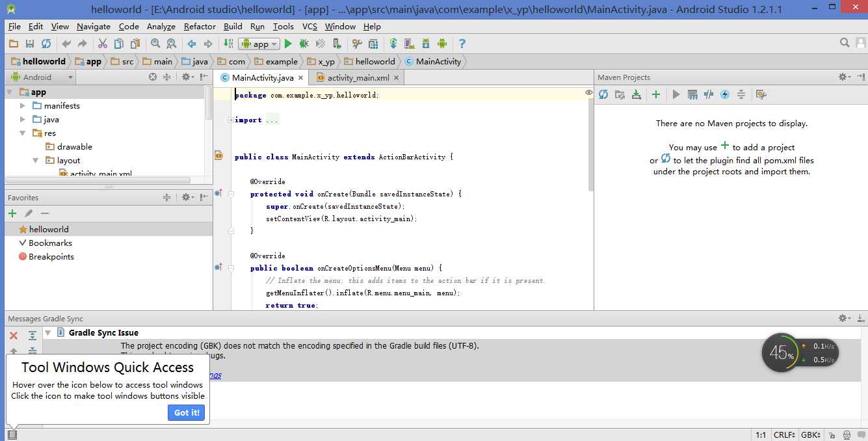Navigate Back with the blue left arrow
868x441 pixels.
(192, 44)
